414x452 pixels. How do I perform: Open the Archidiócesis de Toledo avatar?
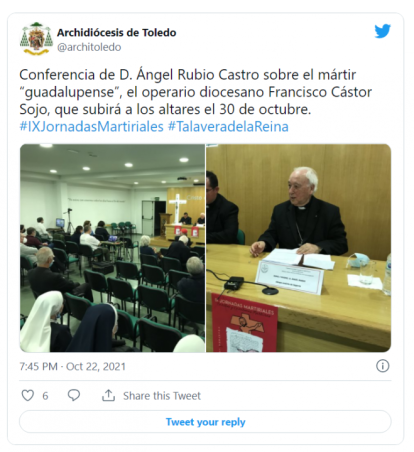pyautogui.click(x=36, y=39)
